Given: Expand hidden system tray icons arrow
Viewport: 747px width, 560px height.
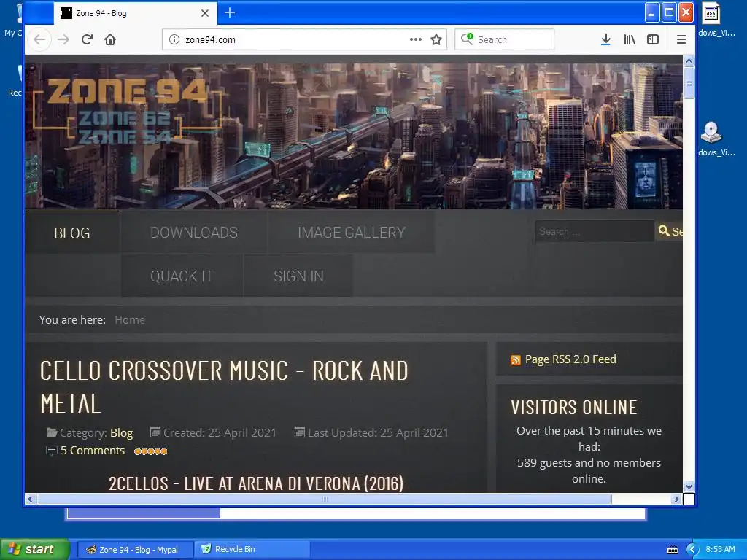Looking at the screenshot, I should (x=692, y=550).
